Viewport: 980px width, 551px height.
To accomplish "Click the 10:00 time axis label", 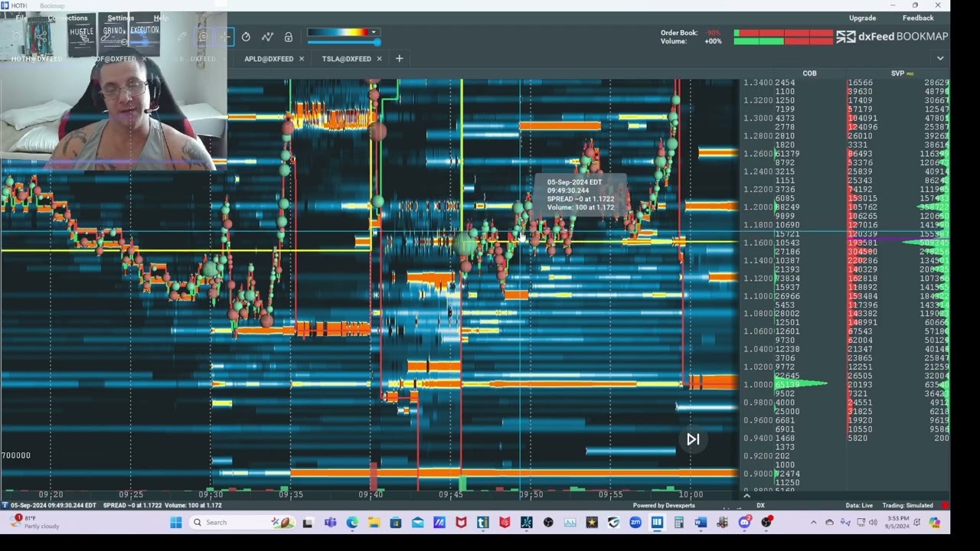I will pyautogui.click(x=691, y=495).
